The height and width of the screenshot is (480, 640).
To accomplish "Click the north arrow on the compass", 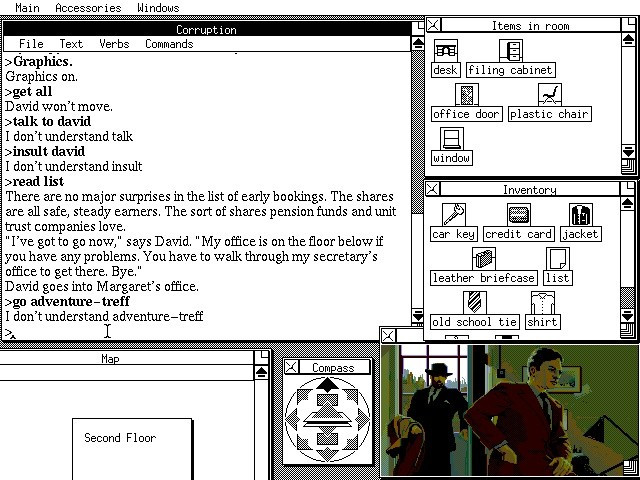I will point(328,384).
